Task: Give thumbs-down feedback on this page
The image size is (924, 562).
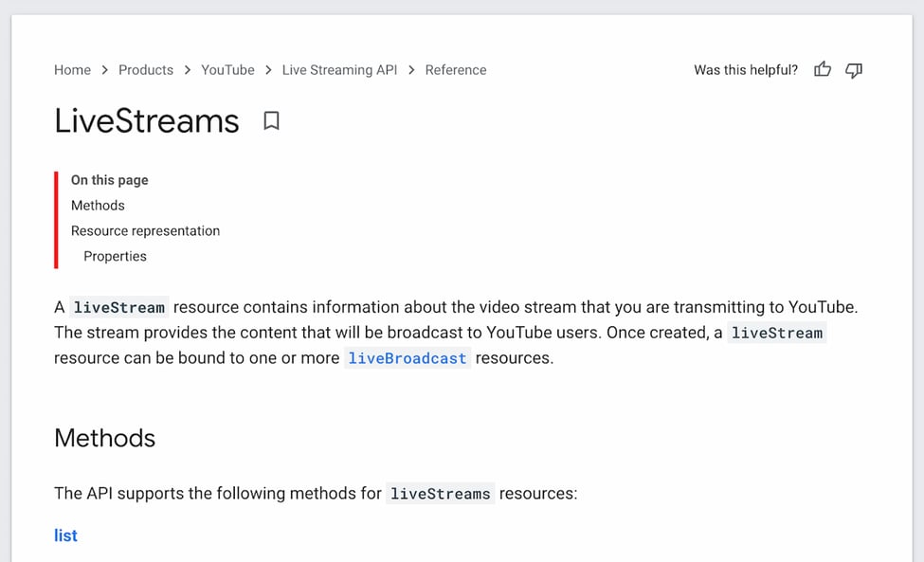Action: coord(854,69)
